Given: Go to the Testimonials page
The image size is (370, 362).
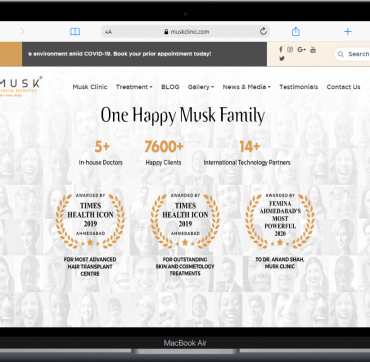Looking at the screenshot, I should [299, 87].
